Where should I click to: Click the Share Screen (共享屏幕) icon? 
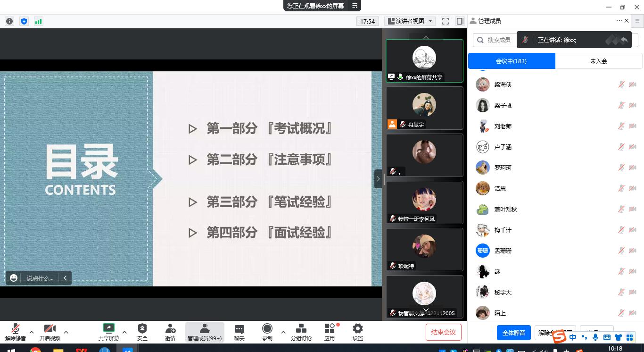pyautogui.click(x=108, y=329)
